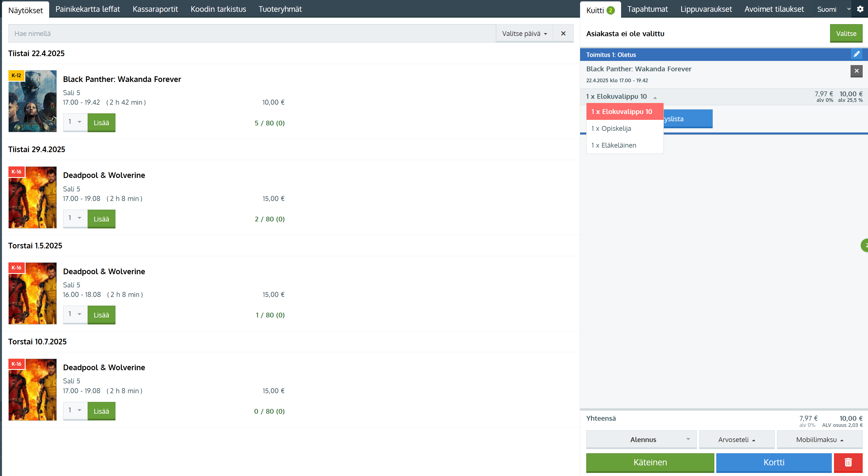Viewport: 868px width, 476px height.
Task: Click the red trash button
Action: point(848,462)
